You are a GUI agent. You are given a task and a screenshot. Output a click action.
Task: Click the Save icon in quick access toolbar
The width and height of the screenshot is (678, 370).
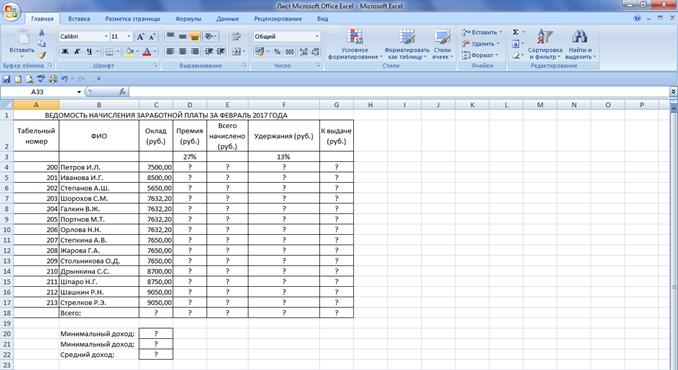point(6,79)
